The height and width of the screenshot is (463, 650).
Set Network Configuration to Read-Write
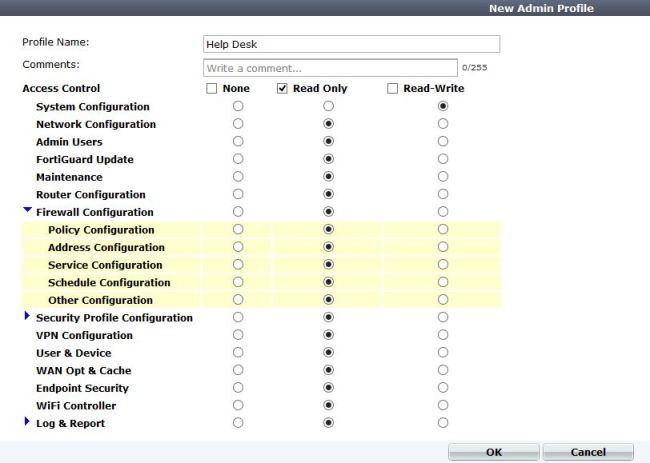click(443, 124)
